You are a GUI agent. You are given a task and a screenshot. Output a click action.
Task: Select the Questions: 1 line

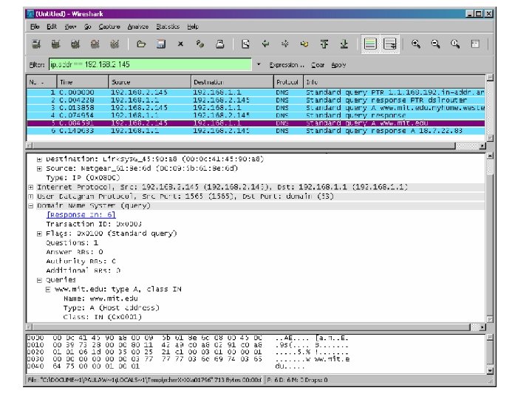72,242
